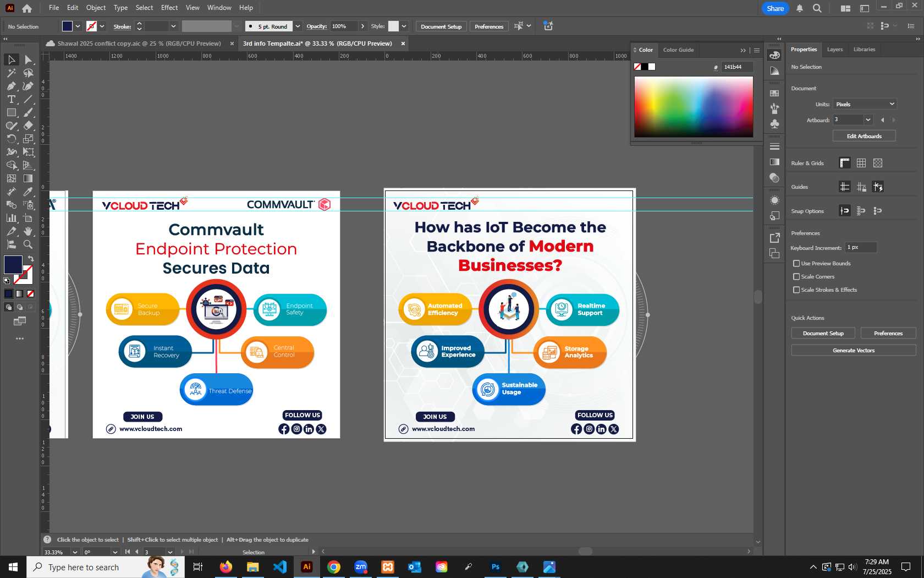Image resolution: width=924 pixels, height=578 pixels.
Task: Click Generate Vectors button
Action: click(854, 350)
